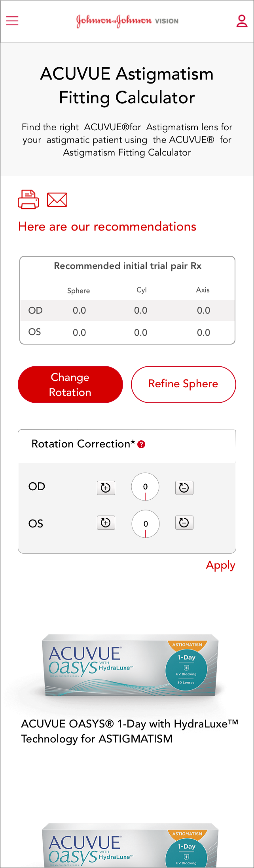Click the OD rotation dial showing 0
Image resolution: width=254 pixels, height=868 pixels.
pyautogui.click(x=145, y=487)
